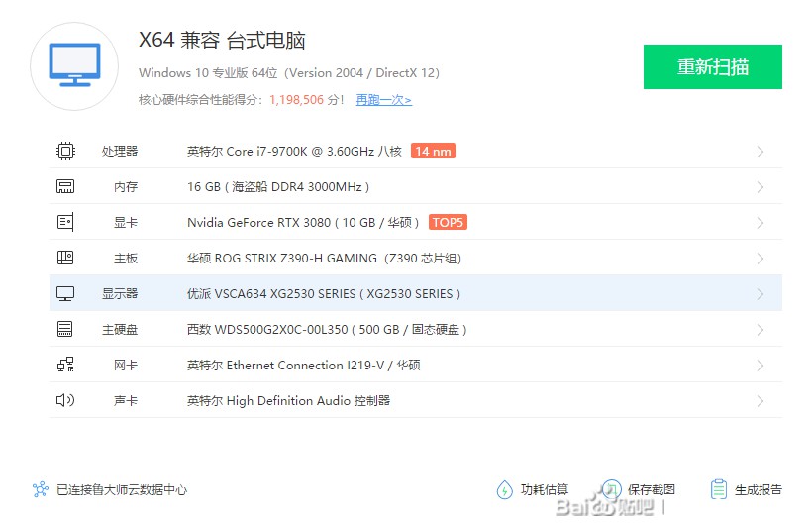The width and height of the screenshot is (812, 525).
Task: Expand network card row chevron
Action: [761, 366]
